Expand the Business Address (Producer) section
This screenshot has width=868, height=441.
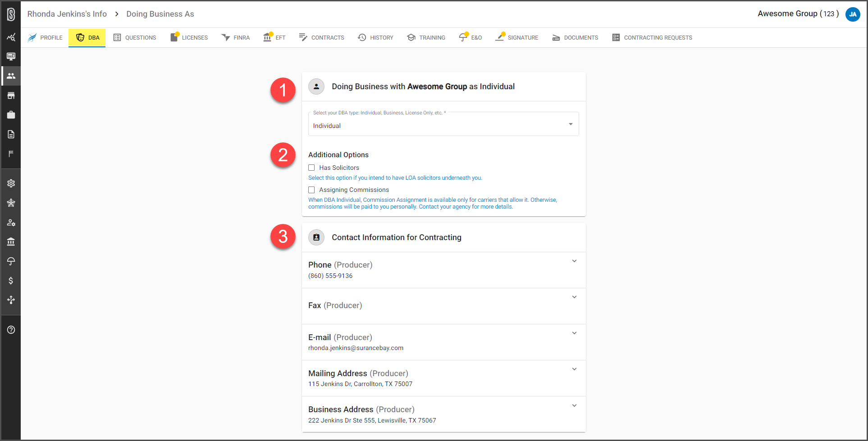click(443, 414)
